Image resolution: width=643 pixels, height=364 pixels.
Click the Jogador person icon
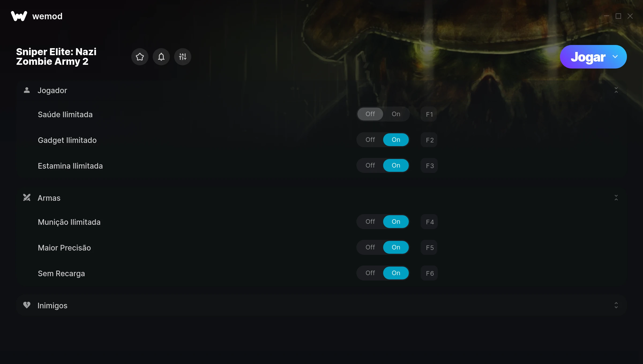(27, 90)
